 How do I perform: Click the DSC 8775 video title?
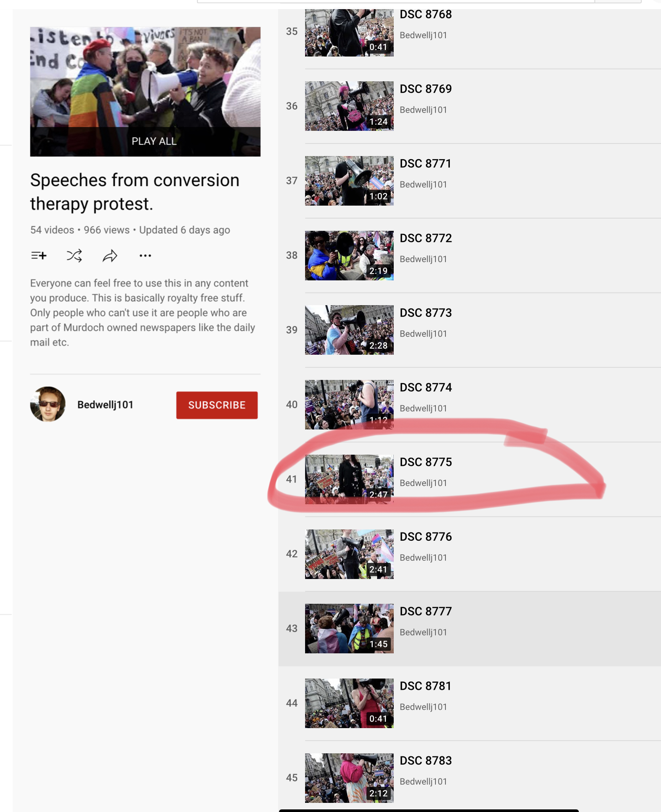426,462
